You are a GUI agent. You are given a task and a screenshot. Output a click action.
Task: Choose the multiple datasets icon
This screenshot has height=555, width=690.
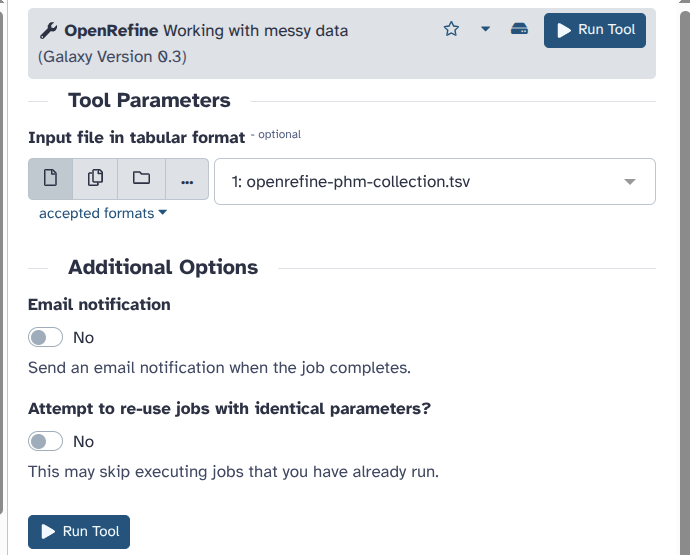pyautogui.click(x=95, y=179)
